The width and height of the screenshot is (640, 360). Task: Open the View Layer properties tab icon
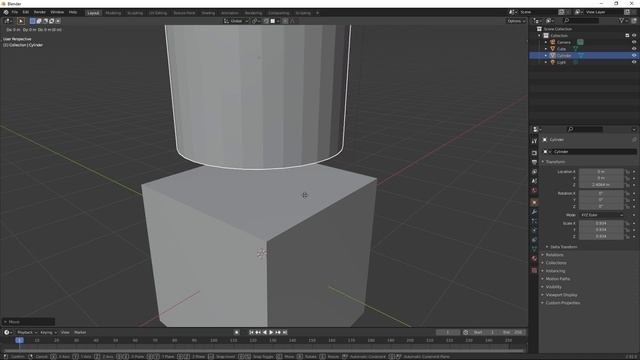tap(534, 171)
